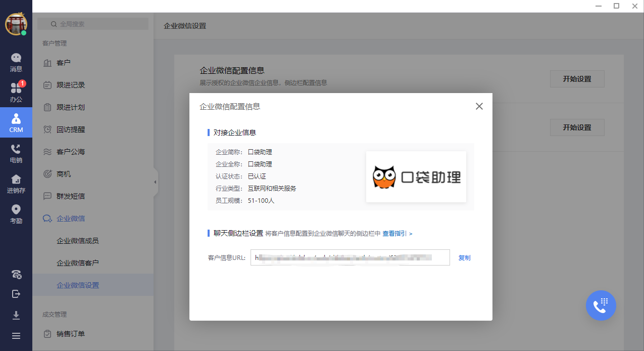Click the floating blue dial-pad call button
The height and width of the screenshot is (351, 644).
point(601,305)
